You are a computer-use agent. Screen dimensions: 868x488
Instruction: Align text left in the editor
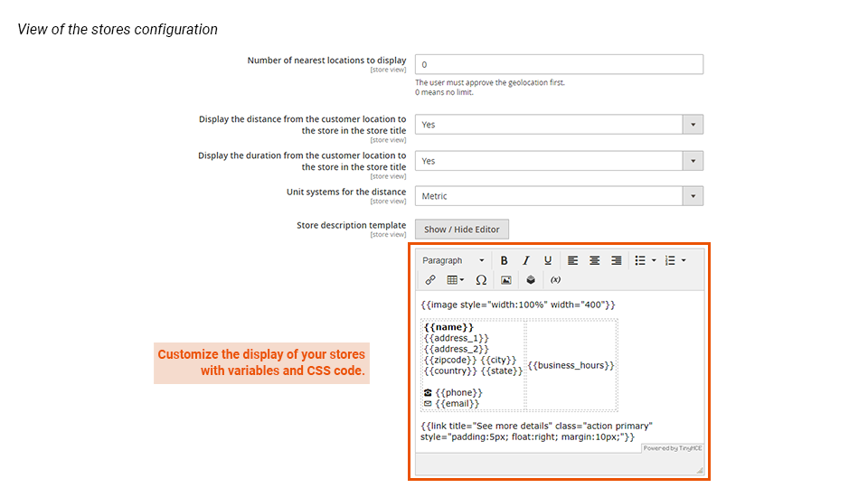(x=573, y=260)
